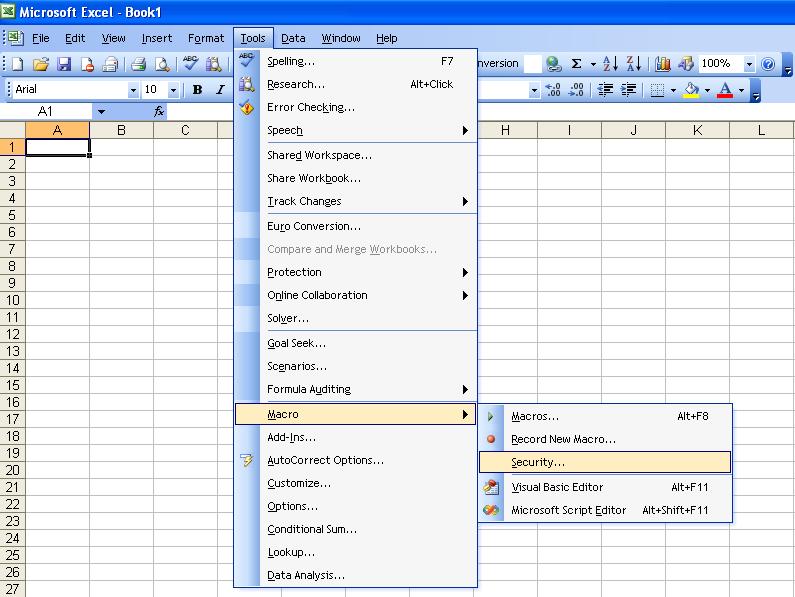Click Options... in Tools menu
Viewport: 795px width, 597px height.
(x=356, y=506)
